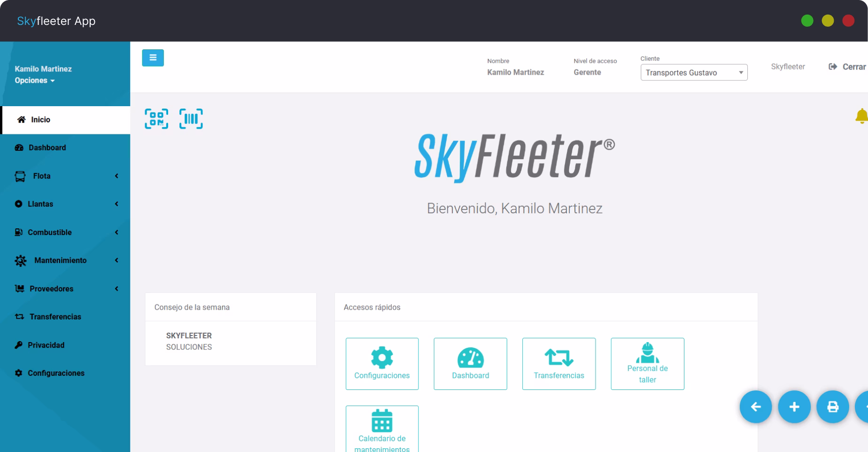Click the back arrow floating button
The height and width of the screenshot is (452, 868).
[x=756, y=406]
